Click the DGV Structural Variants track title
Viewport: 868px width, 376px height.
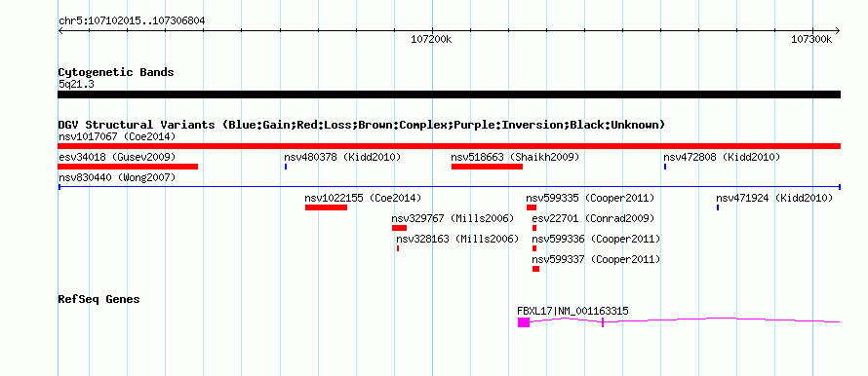pyautogui.click(x=362, y=125)
